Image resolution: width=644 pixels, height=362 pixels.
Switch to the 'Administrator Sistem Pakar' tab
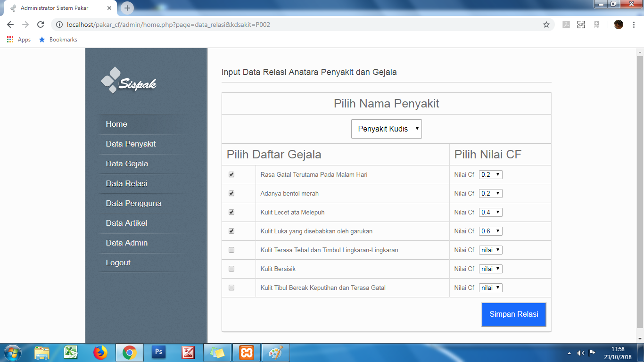coord(57,8)
